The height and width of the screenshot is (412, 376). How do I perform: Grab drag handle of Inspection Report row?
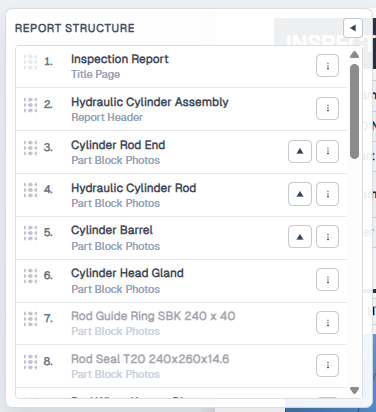coord(30,62)
